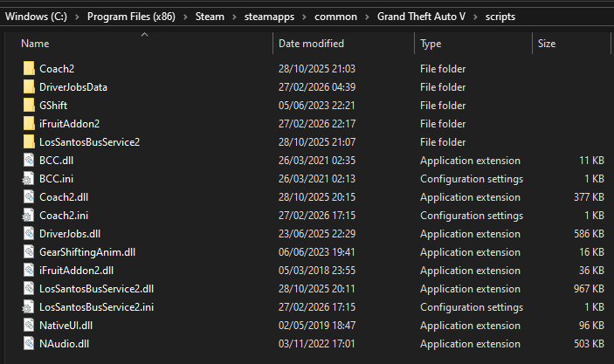Click the NativeUI.dll file icon
Viewport: 614px width, 364px height.
click(29, 326)
